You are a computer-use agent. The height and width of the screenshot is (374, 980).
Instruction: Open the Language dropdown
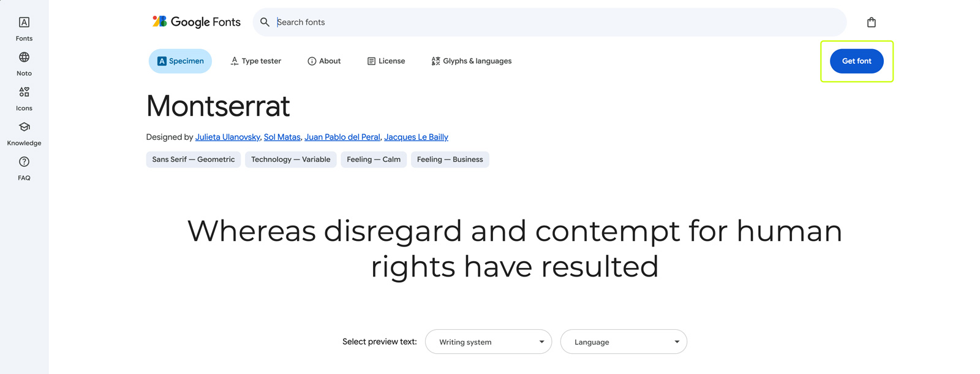[x=624, y=342]
